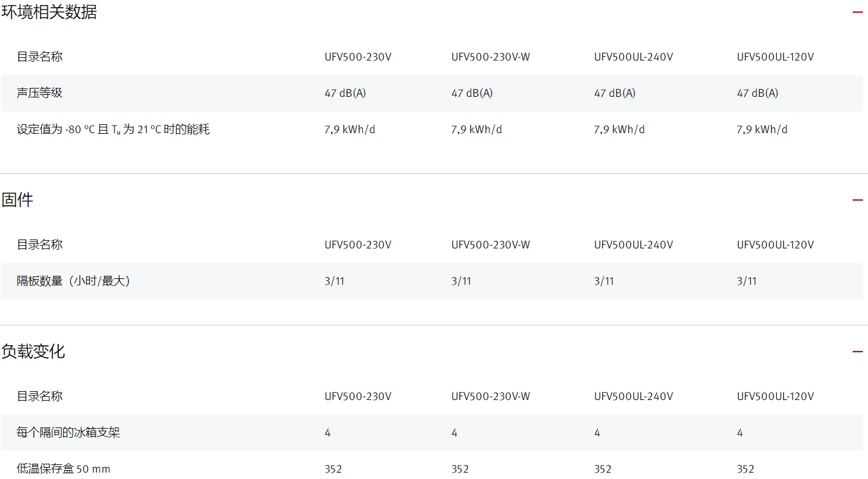Click the 环境相关数据 section heading
The width and height of the screenshot is (868, 479).
pos(49,12)
